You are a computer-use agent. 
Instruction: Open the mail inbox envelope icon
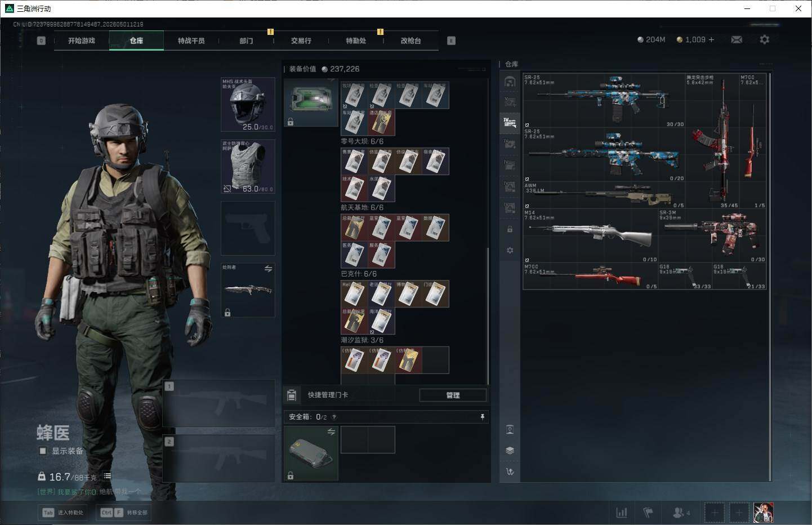coord(737,39)
